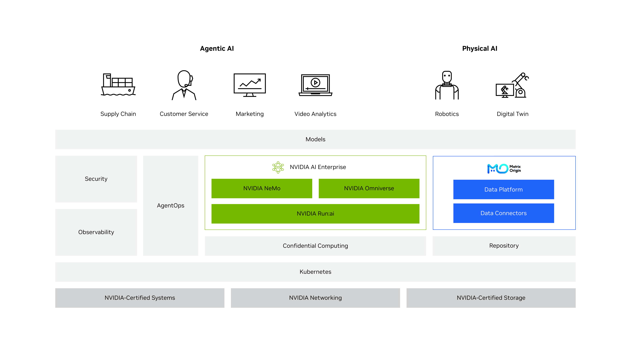Click the NVIDIA AI Enterprise network logo

tap(278, 167)
